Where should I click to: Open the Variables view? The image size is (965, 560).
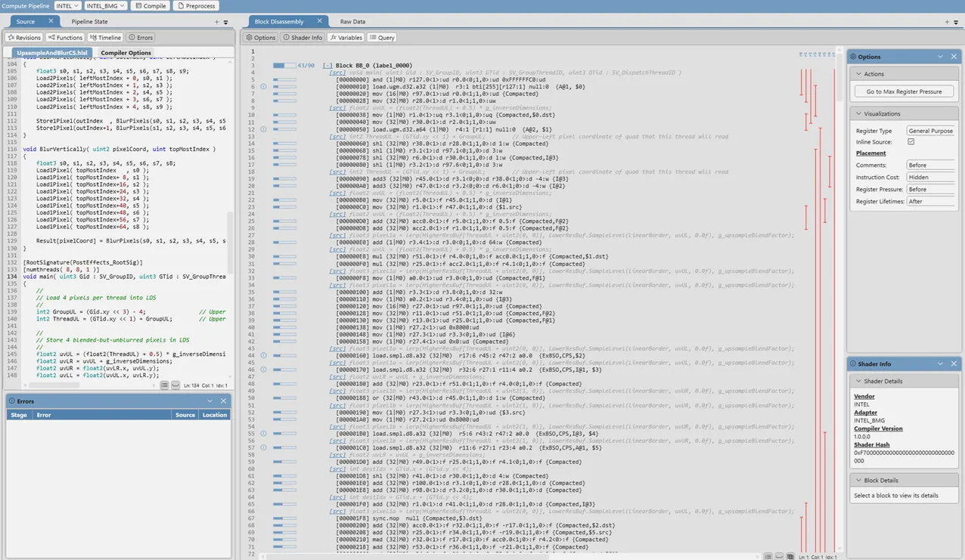[346, 37]
